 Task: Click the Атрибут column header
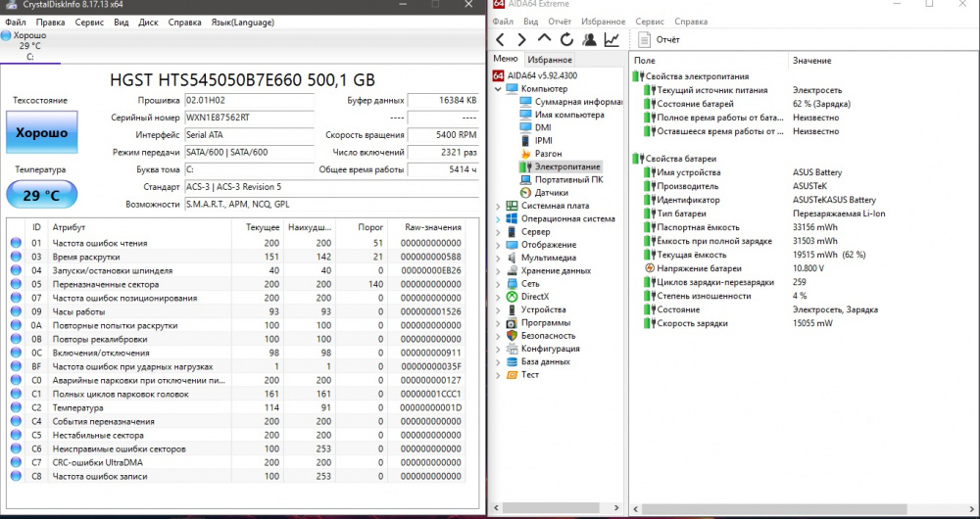point(69,227)
